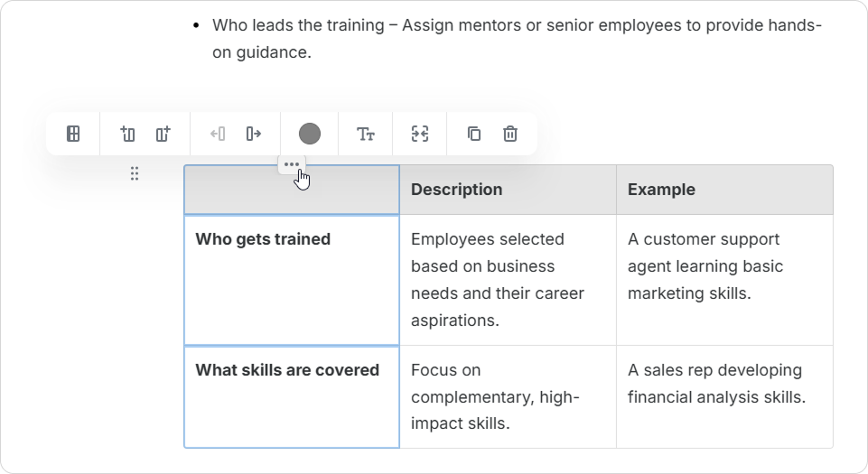Select the "What skills are covered" cell
Screen dimensions: 868x474
tap(291, 395)
